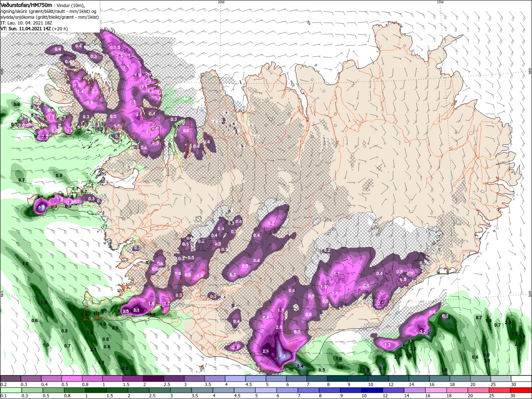Image resolution: width=532 pixels, height=399 pixels.
Task: Click the 'VT: Sun. 11.04.2021 14Z (+20 h)' line
Action: [34, 29]
